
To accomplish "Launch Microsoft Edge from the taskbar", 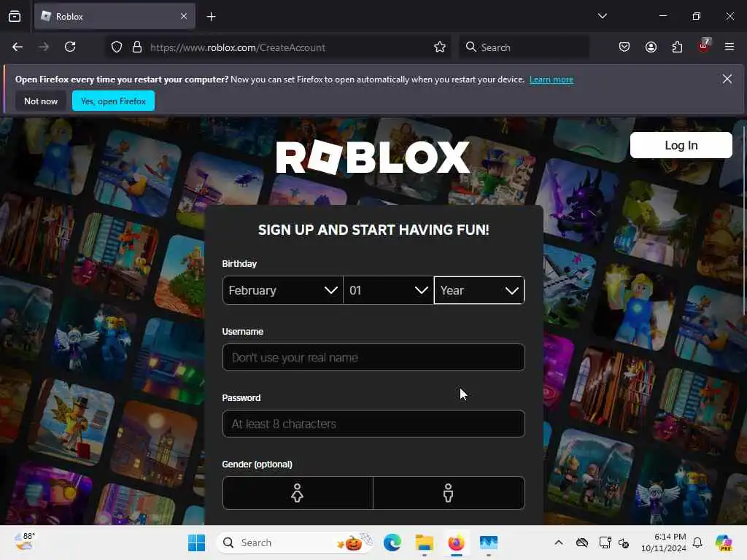I will [x=392, y=542].
